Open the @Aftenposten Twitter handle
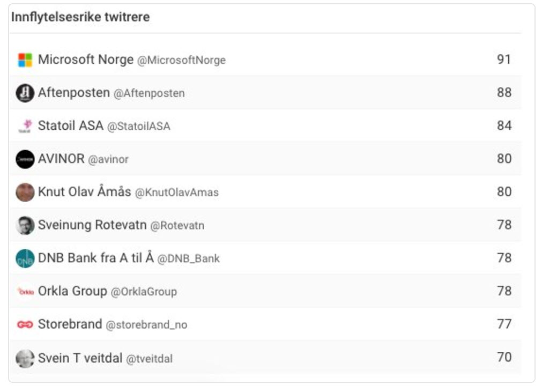 (149, 93)
